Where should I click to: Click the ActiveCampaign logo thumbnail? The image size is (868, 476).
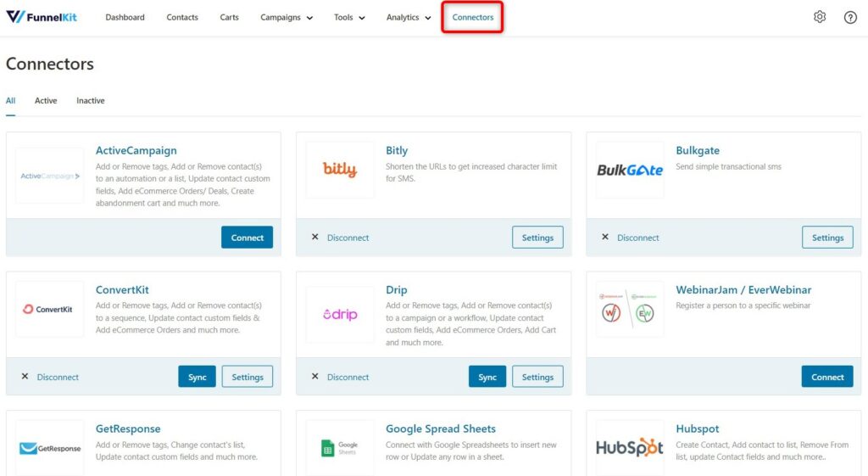tap(50, 176)
